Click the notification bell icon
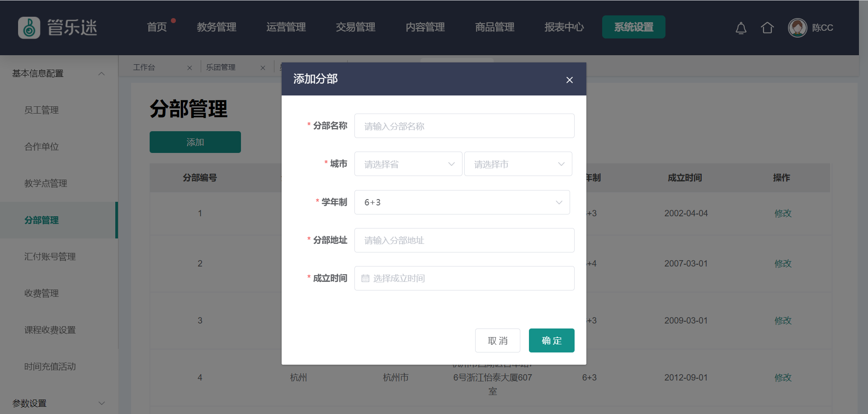 (x=741, y=28)
